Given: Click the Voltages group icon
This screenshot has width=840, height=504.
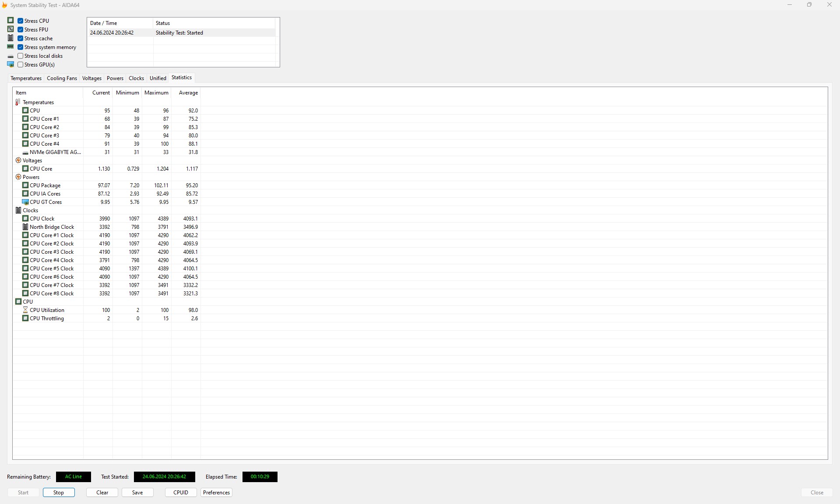Looking at the screenshot, I should [x=18, y=161].
